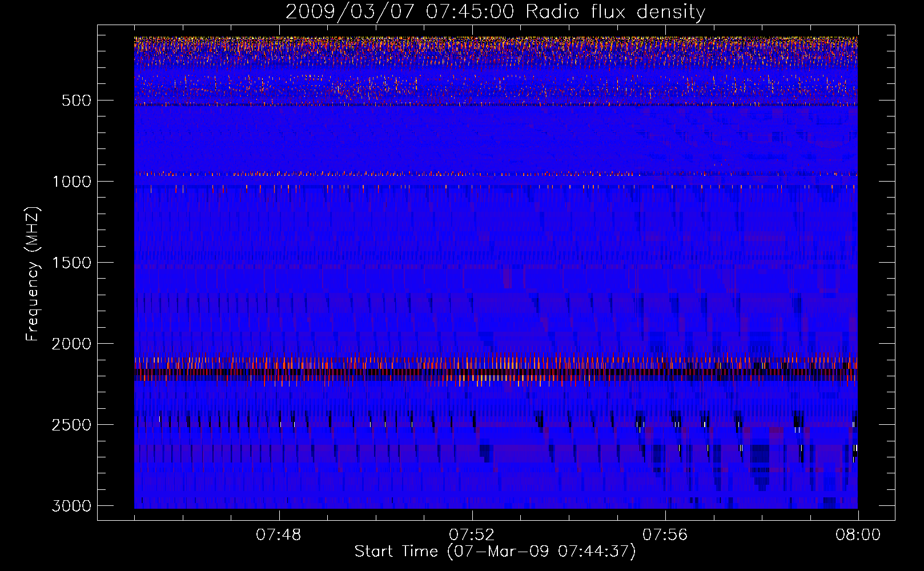Click the 07:52 time axis label
Viewport: 924px width, 571px height.
click(472, 535)
